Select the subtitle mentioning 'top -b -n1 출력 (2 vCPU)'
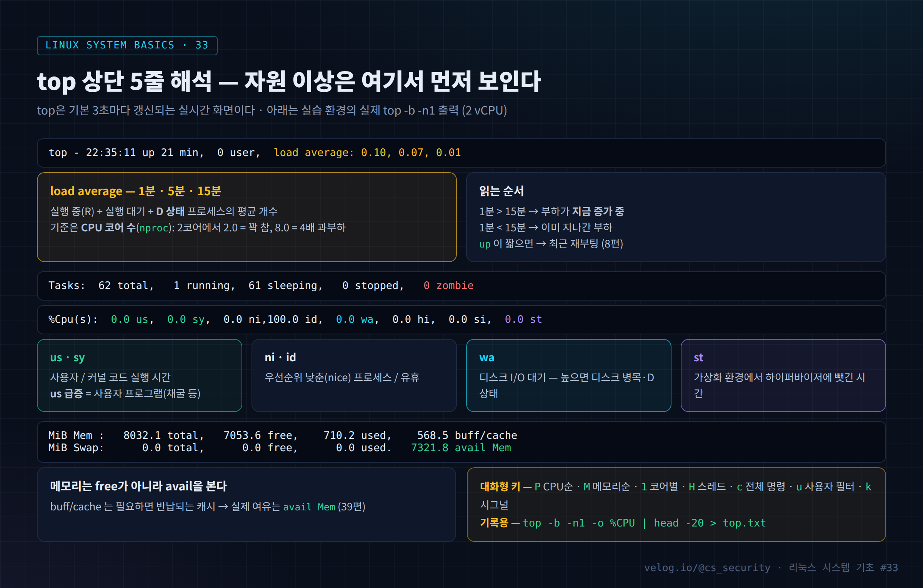Screen dimensions: 923x588 pyautogui.click(x=272, y=110)
